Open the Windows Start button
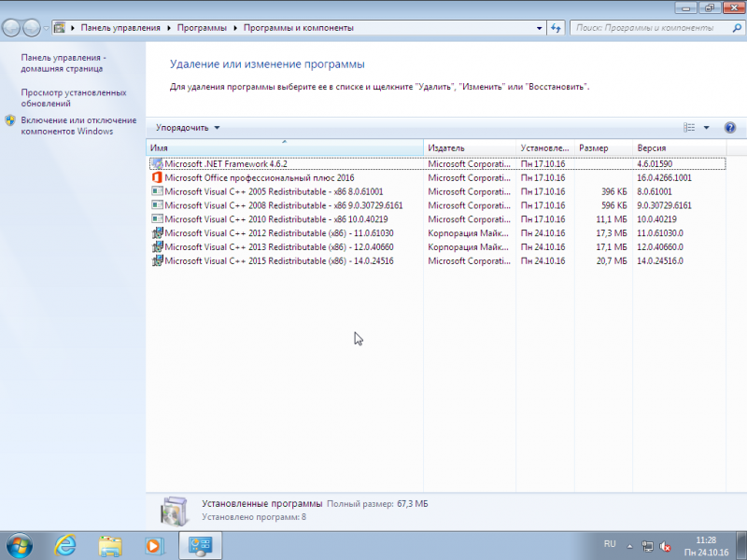This screenshot has height=560, width=747. (x=20, y=546)
